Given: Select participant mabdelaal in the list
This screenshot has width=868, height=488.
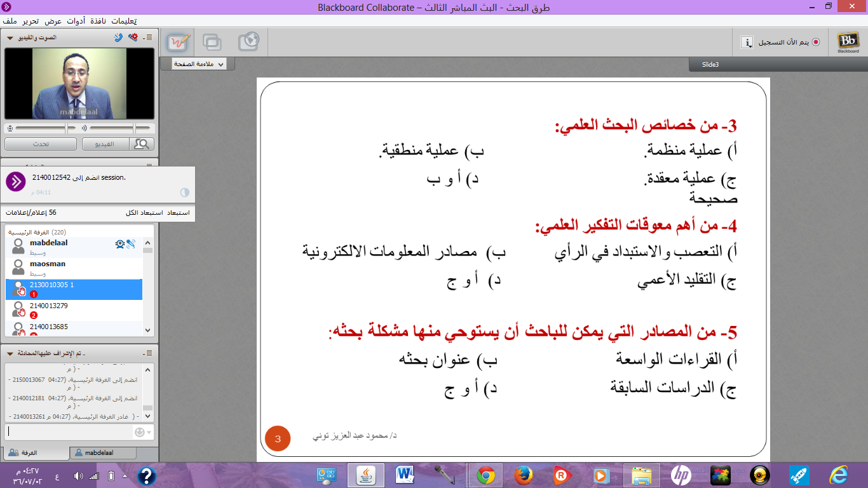Looking at the screenshot, I should (74, 247).
